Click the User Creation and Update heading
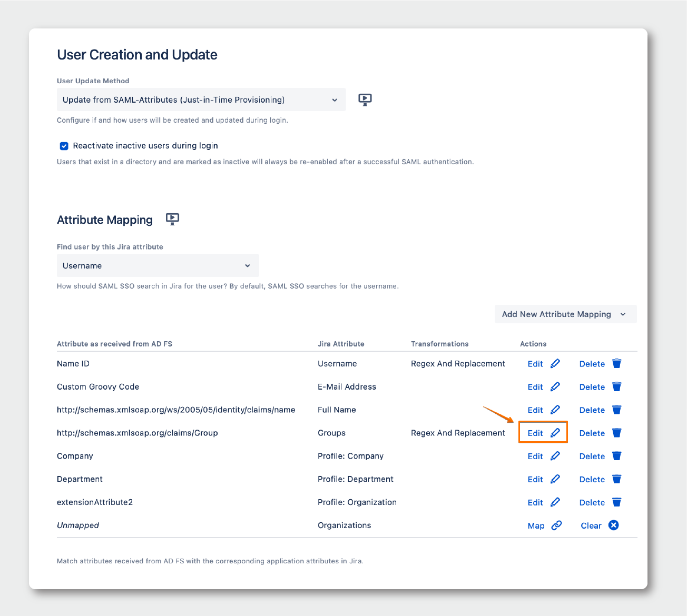Screen dimensions: 687x616 coord(137,55)
